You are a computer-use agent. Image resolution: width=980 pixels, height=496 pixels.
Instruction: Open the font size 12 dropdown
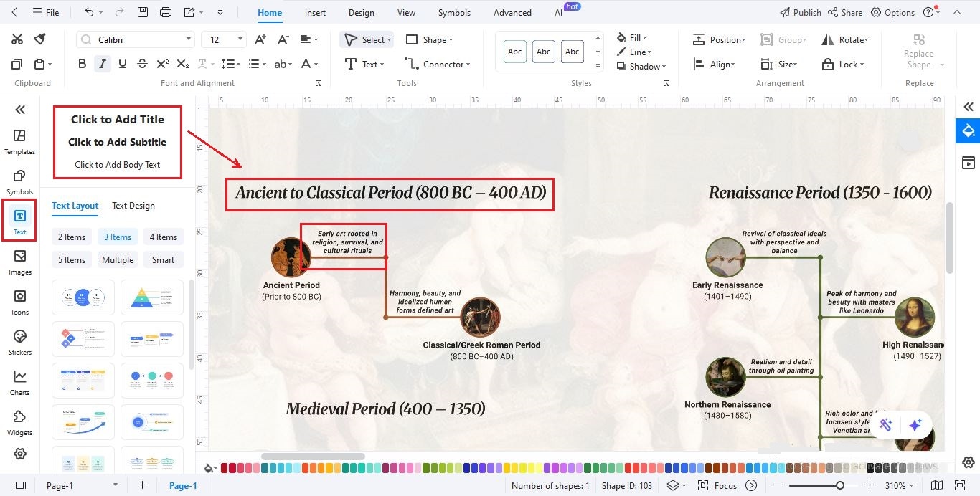point(240,39)
